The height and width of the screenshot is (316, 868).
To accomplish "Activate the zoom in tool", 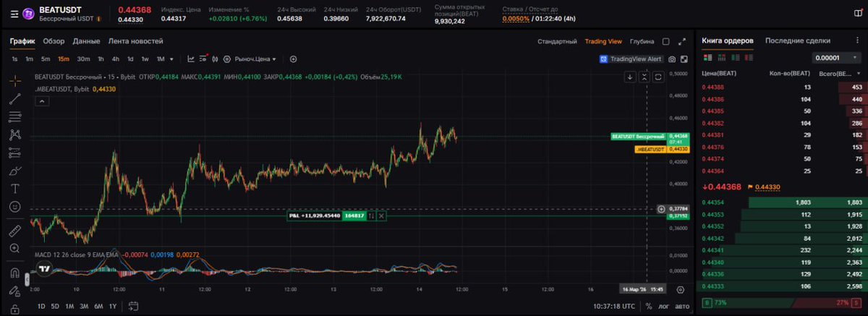I will pos(14,249).
